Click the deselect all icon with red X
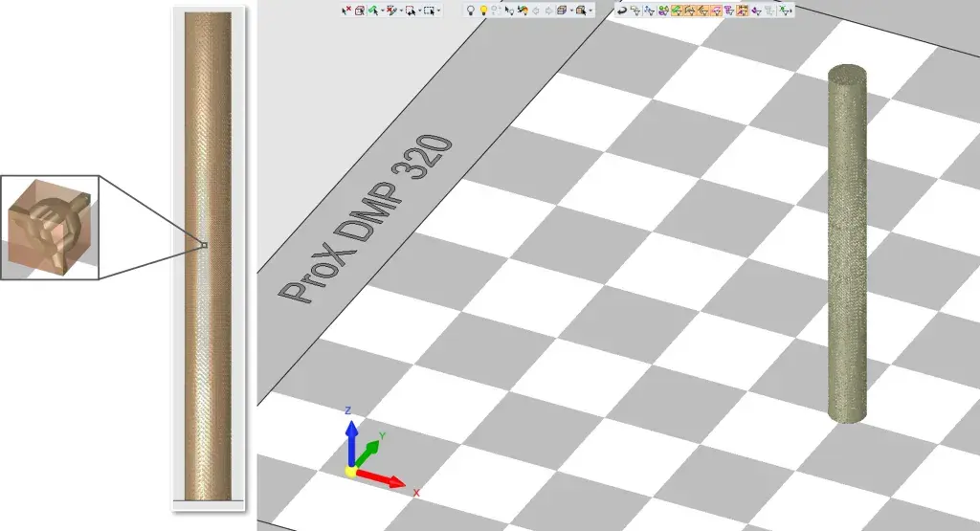Image resolution: width=980 pixels, height=531 pixels. pos(346,10)
